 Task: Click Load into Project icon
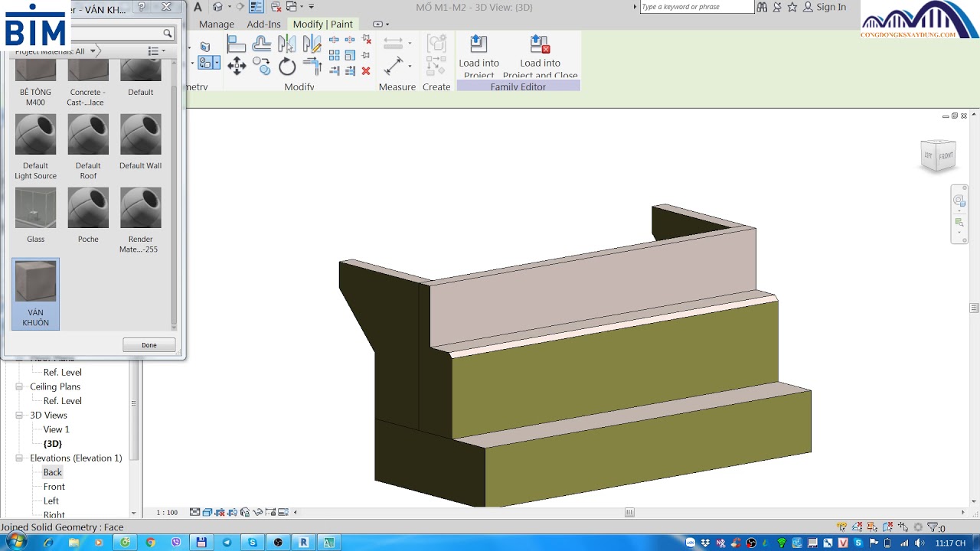(479, 44)
